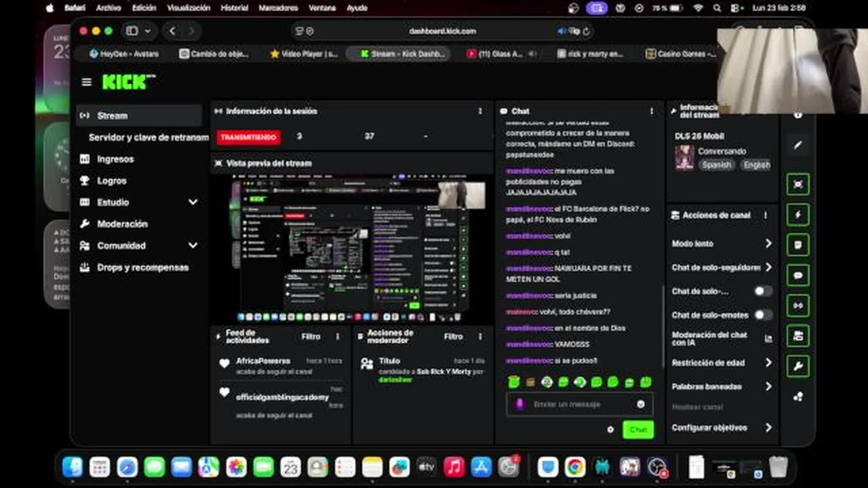Open Moderación del chat con IA
868x488 pixels.
click(x=722, y=338)
